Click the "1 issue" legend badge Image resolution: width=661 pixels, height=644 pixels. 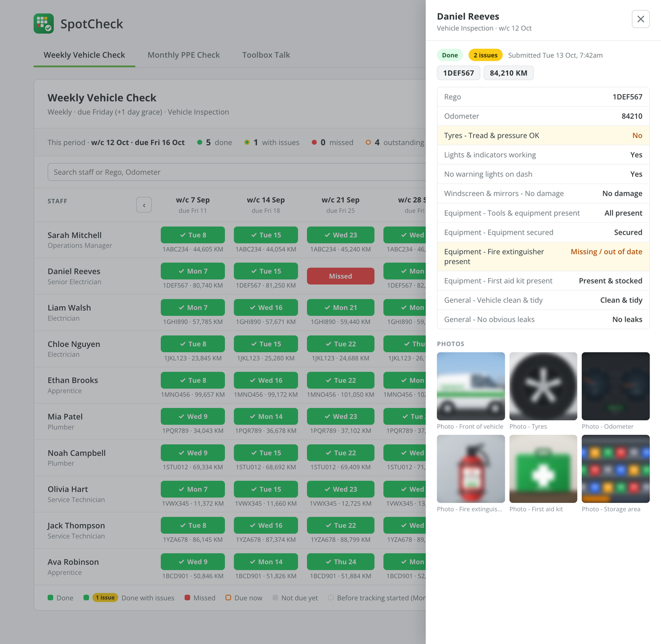[105, 598]
